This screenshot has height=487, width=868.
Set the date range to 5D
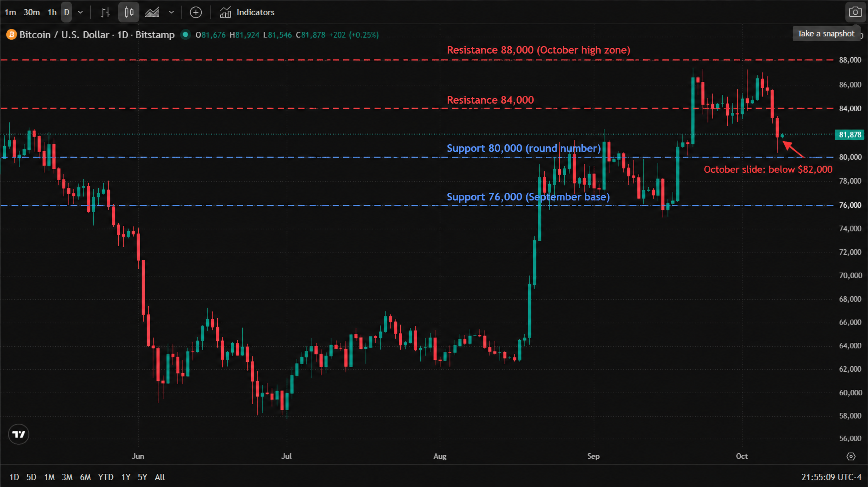[x=31, y=477]
